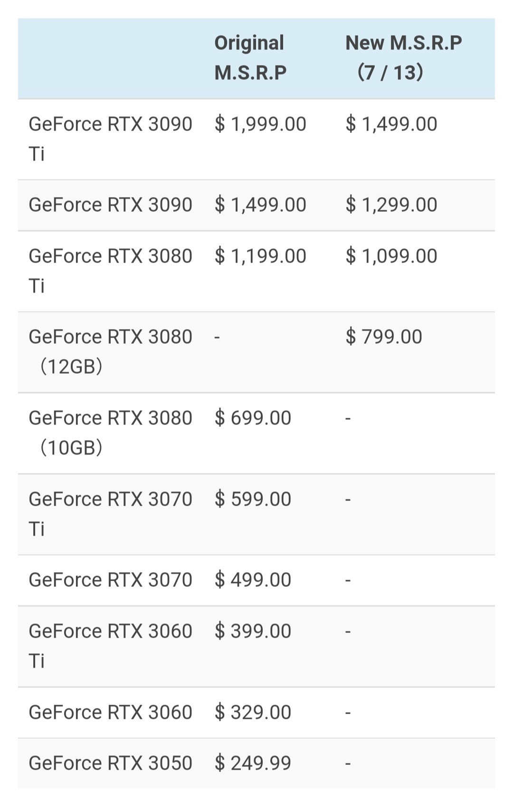The height and width of the screenshot is (812, 513).
Task: Click the GeForce RTX 3090 Ti row label
Action: point(110,139)
